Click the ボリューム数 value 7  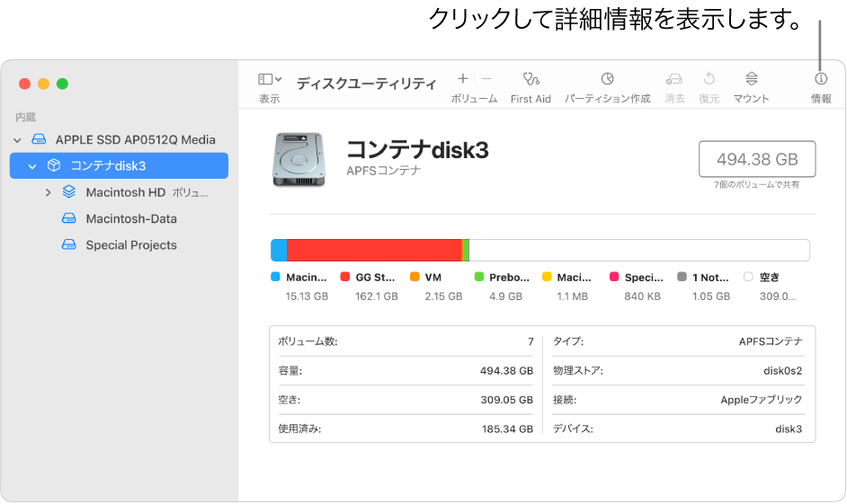click(x=530, y=341)
